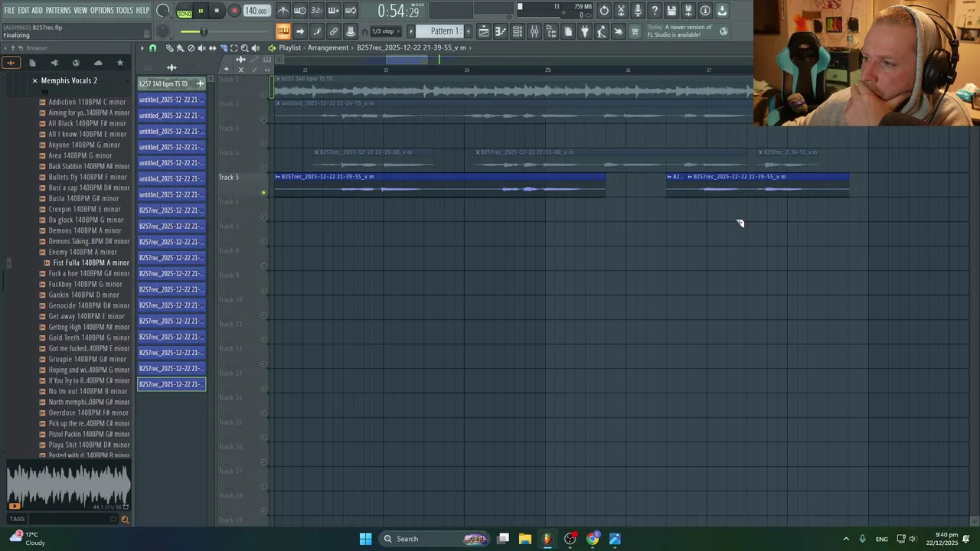Click the undo history icon

[604, 11]
